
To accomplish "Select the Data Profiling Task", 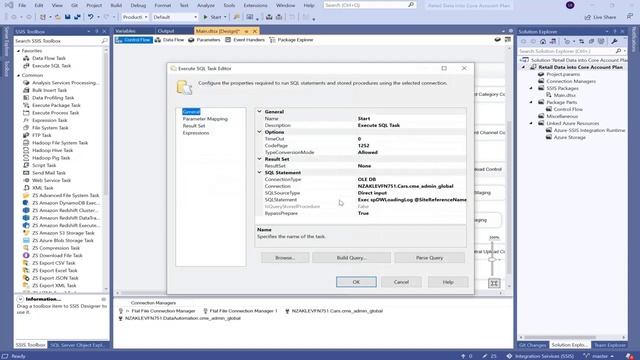I will click(53, 98).
